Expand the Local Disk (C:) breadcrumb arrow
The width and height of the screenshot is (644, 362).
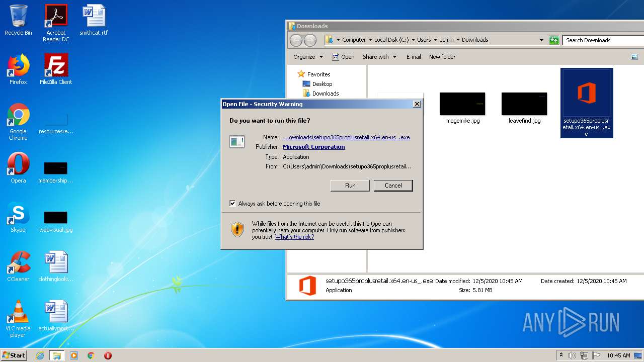click(x=413, y=40)
